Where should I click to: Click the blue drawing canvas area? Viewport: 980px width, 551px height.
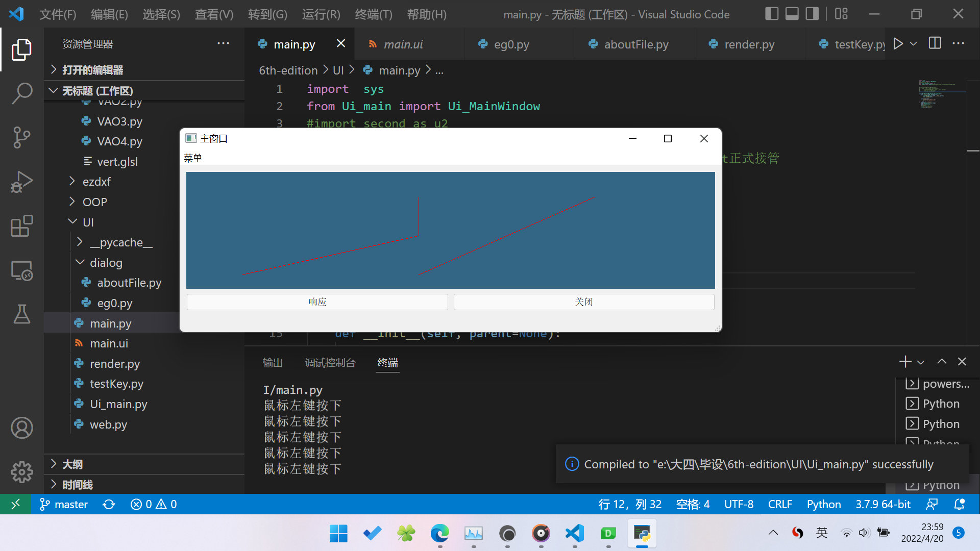tap(450, 230)
